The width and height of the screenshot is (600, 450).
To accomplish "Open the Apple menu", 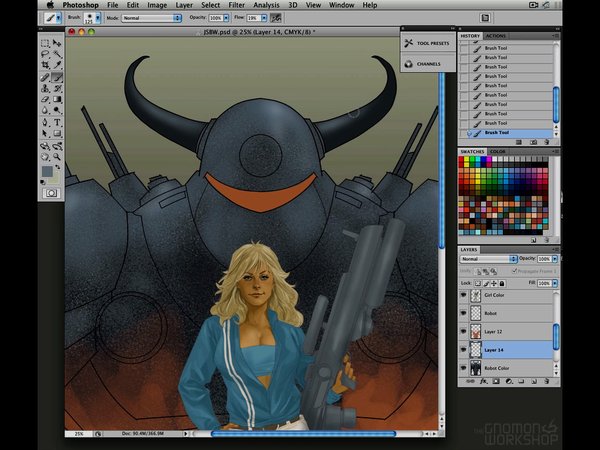I will click(51, 5).
